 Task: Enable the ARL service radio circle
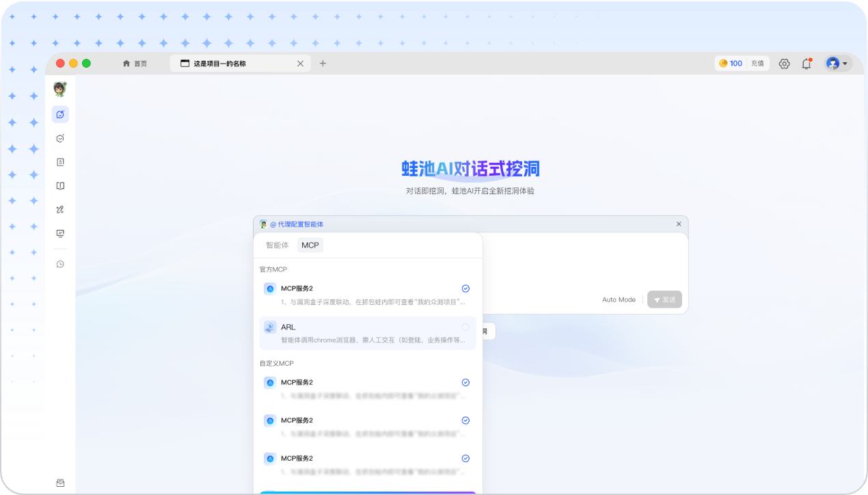(465, 327)
